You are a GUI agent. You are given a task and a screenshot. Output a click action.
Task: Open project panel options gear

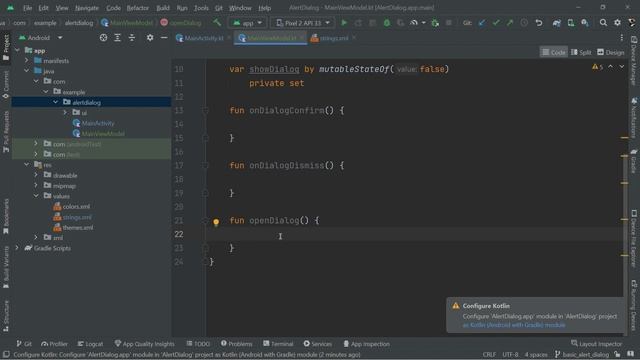click(x=150, y=38)
